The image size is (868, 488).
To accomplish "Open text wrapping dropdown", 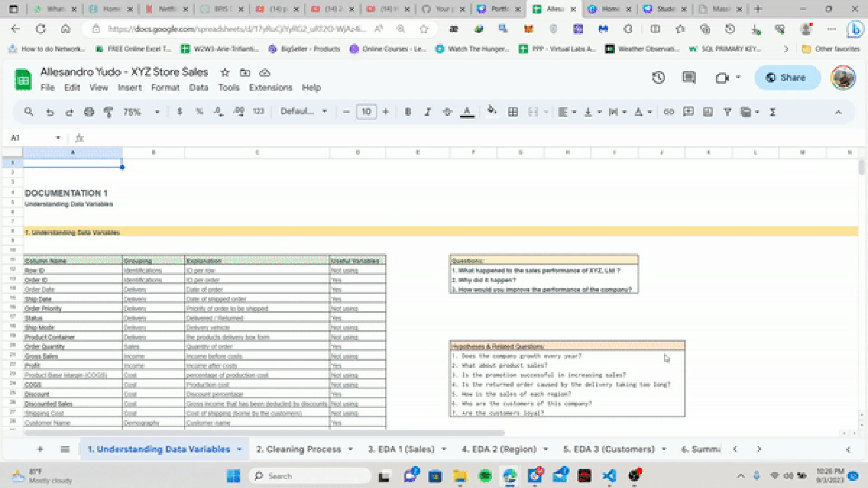I will pyautogui.click(x=617, y=112).
